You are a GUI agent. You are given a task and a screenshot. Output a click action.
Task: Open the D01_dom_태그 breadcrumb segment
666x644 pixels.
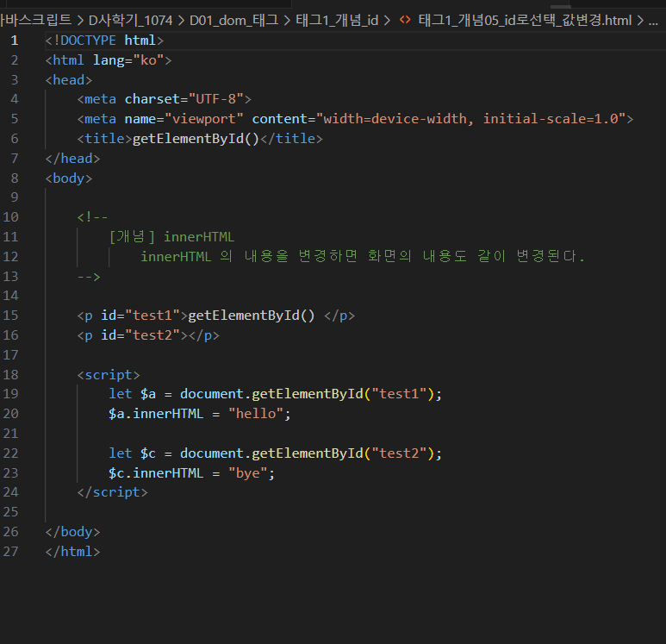(x=234, y=20)
